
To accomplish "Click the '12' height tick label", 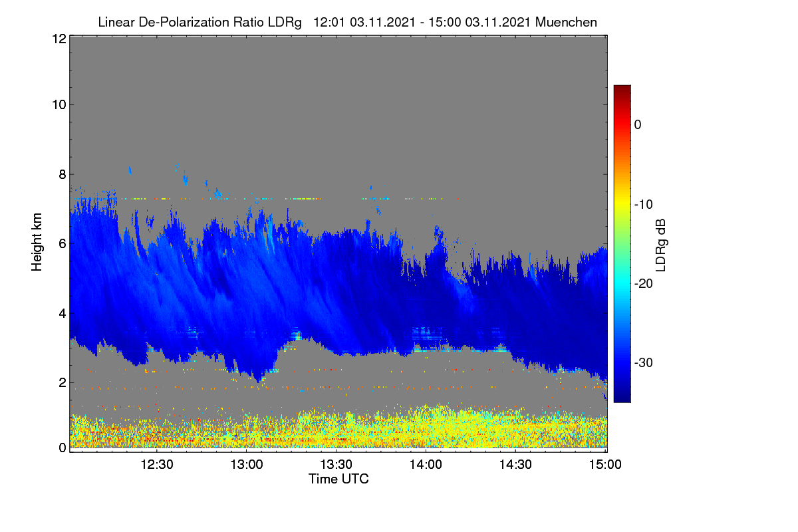I will 58,39.
